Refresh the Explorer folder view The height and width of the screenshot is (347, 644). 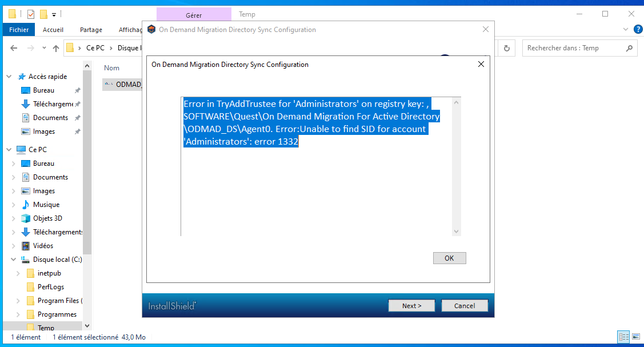coord(507,48)
